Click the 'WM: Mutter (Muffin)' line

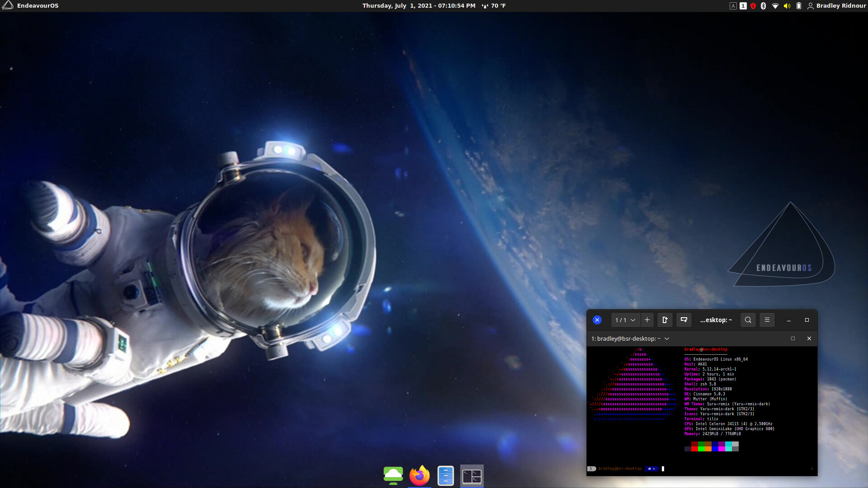706,399
